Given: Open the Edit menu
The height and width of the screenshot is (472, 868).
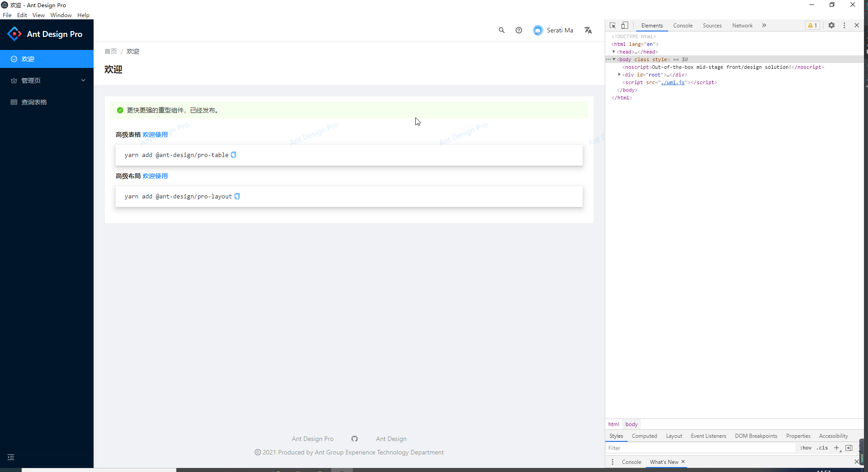Looking at the screenshot, I should (x=22, y=15).
